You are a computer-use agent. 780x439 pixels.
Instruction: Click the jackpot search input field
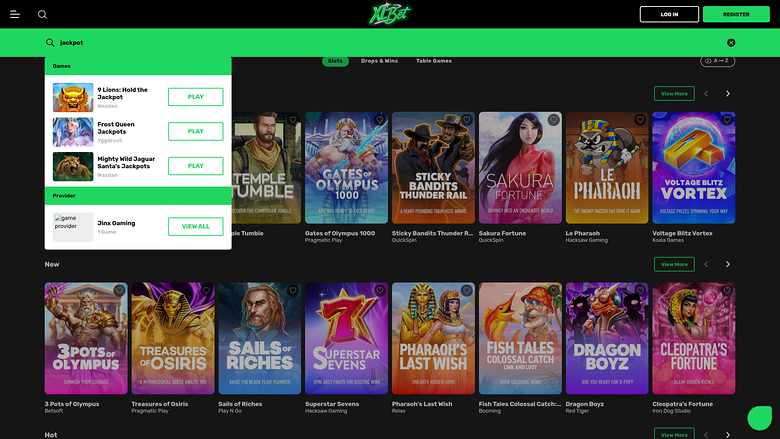click(x=388, y=43)
